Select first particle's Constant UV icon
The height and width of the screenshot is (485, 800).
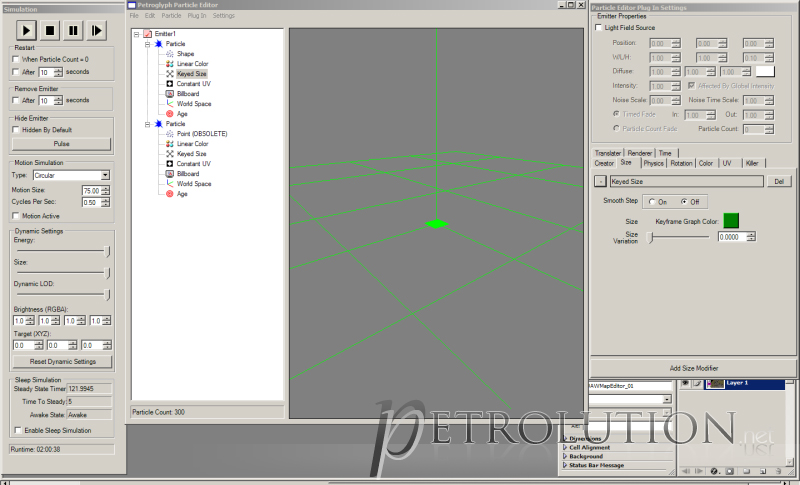(170, 84)
